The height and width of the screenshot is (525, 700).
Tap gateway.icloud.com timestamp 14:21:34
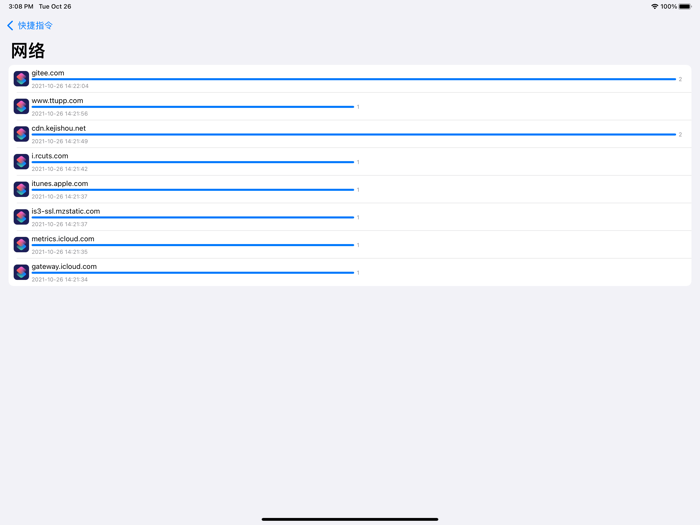coord(60,280)
